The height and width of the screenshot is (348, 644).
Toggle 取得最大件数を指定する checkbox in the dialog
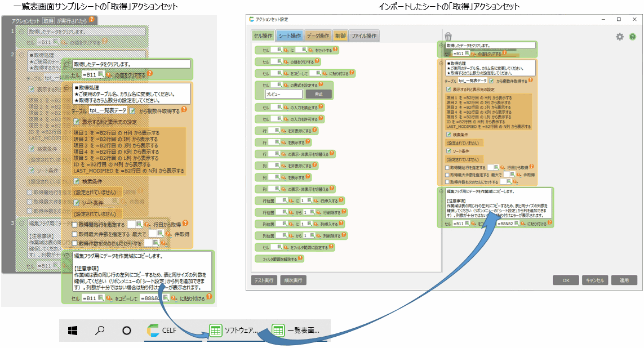pos(447,175)
